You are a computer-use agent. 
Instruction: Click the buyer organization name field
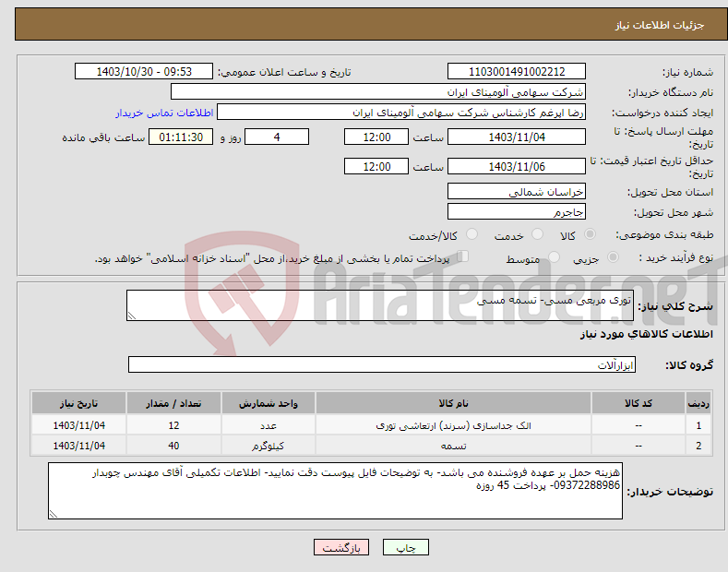pyautogui.click(x=378, y=92)
